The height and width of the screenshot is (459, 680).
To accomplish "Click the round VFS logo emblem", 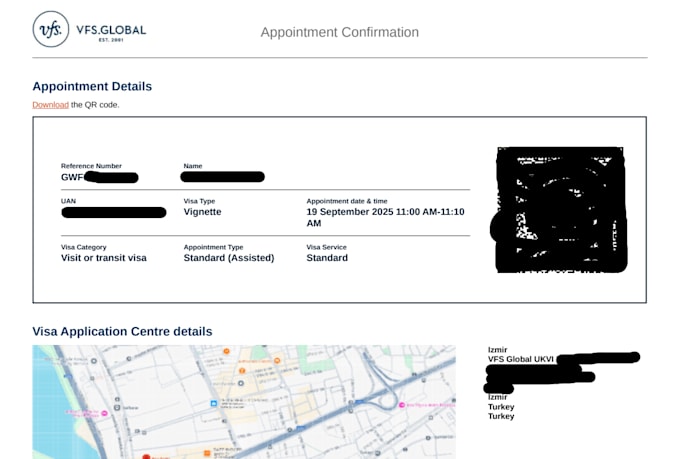I will 51,29.
